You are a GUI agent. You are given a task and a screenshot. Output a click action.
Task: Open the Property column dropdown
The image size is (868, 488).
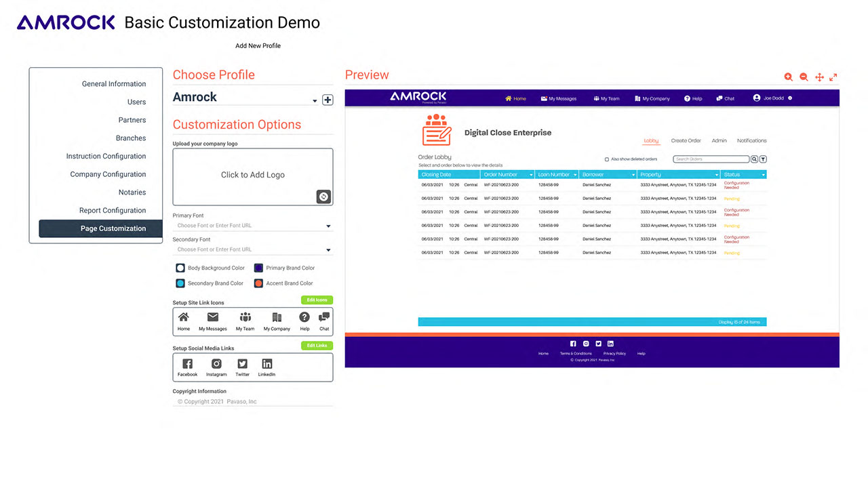[716, 175]
